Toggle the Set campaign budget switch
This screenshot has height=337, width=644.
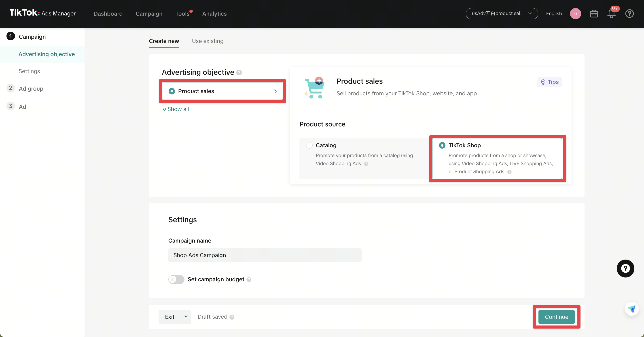tap(176, 279)
